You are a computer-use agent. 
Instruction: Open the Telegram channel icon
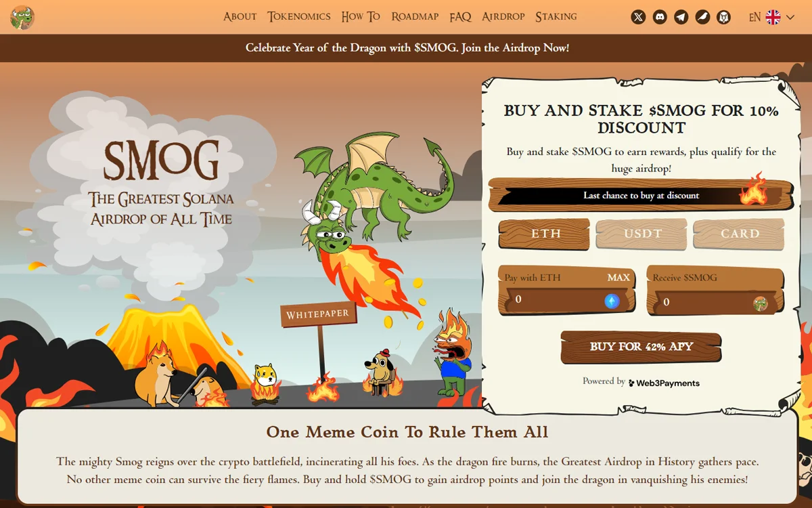[681, 17]
